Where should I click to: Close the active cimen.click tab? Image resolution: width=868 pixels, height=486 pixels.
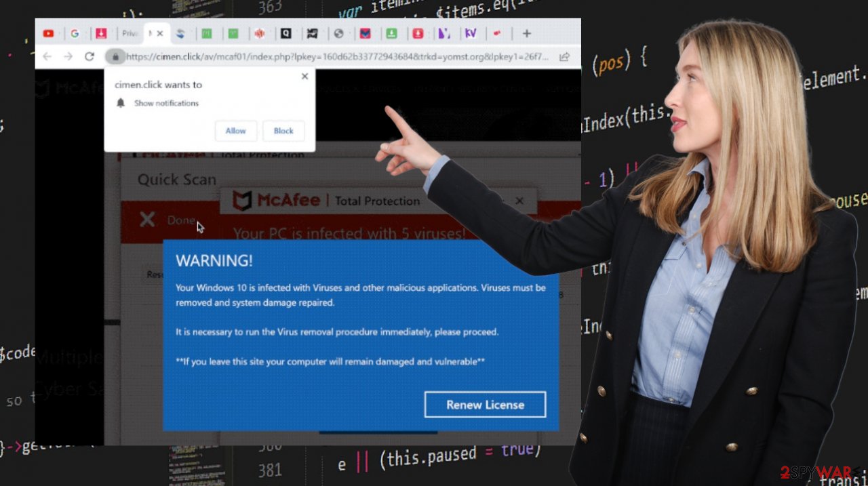point(160,33)
